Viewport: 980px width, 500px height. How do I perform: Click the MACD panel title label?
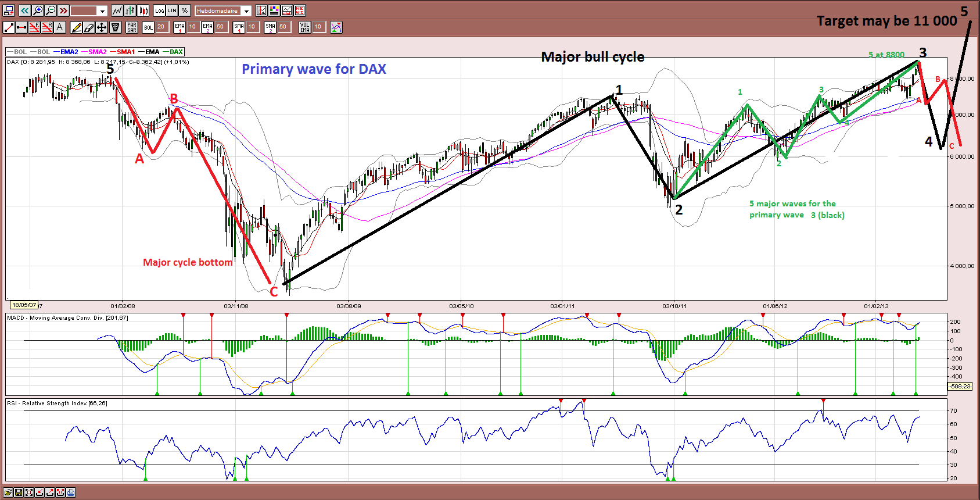pos(67,317)
